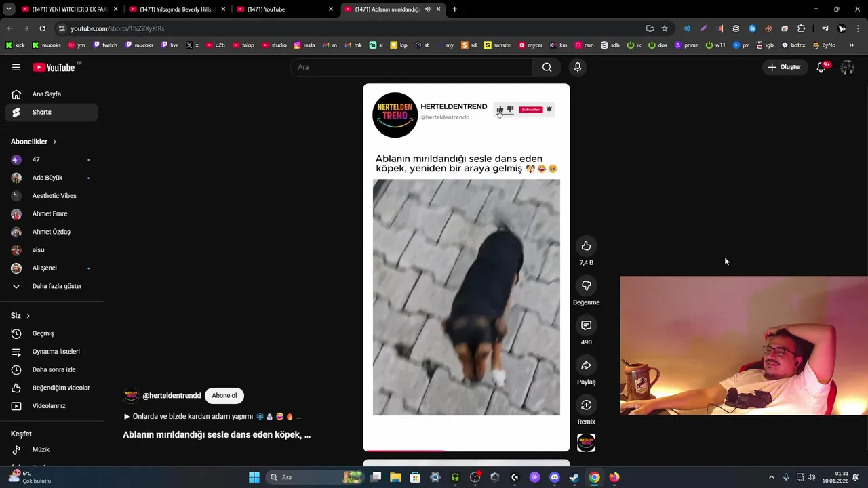The height and width of the screenshot is (488, 868).
Task: Like the short with thumbs up
Action: (x=587, y=246)
